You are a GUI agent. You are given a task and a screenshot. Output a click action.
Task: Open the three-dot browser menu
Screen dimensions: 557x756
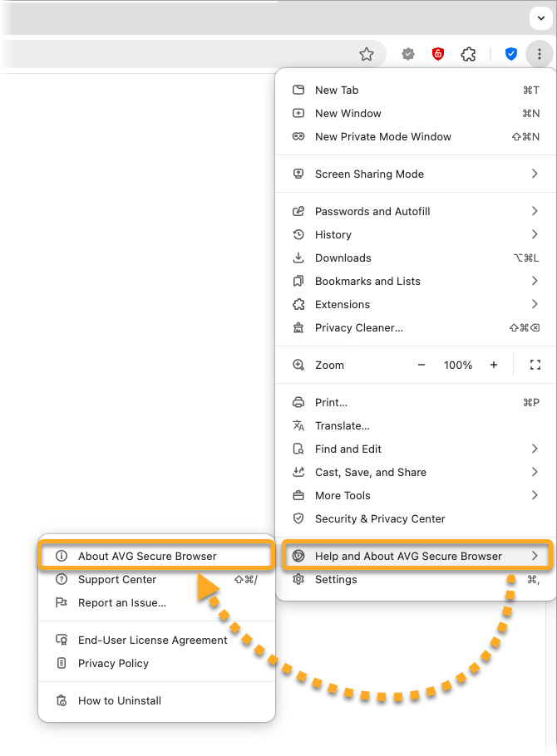point(540,54)
